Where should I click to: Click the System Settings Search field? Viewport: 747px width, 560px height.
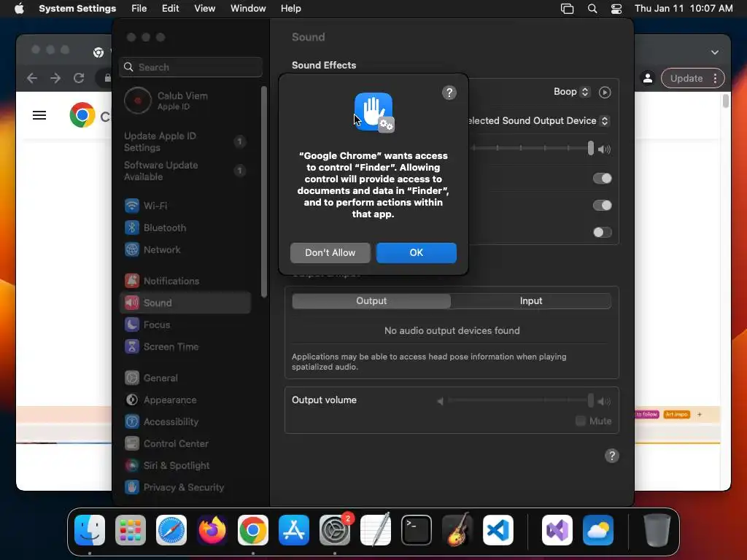pyautogui.click(x=190, y=67)
